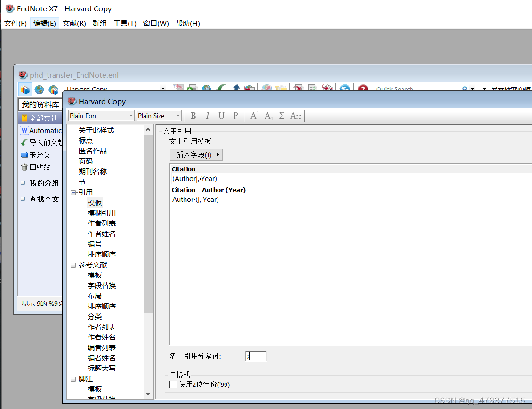Select 关于此样式 in style tree
Screen dimensions: 532x409
[97, 130]
